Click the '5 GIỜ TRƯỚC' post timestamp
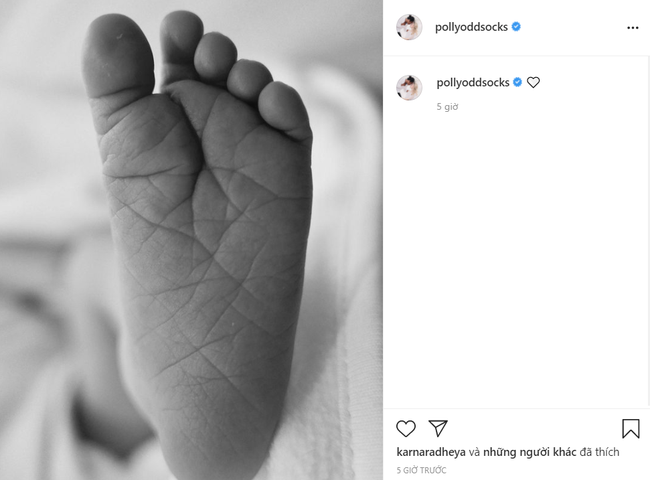650x480 pixels. 421,470
